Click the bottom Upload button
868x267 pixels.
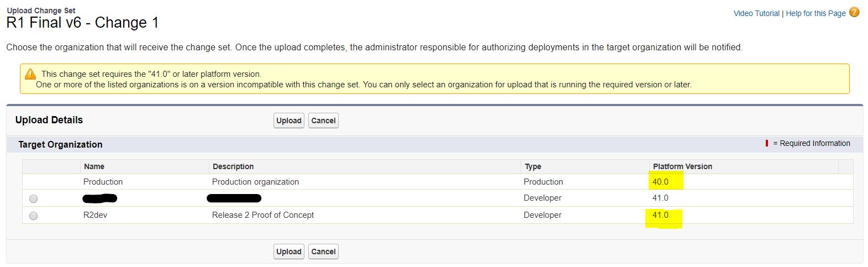(x=289, y=252)
